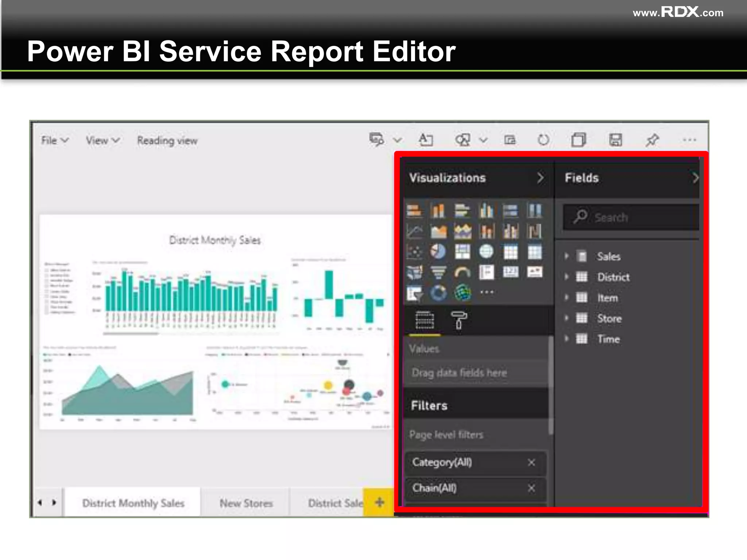Open the District Monthly Sales page tab
Image resolution: width=747 pixels, height=560 pixels.
(133, 503)
